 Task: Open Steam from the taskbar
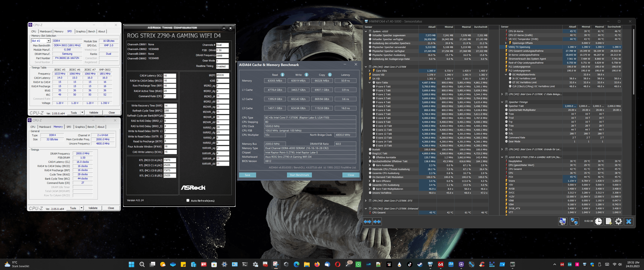[x=420, y=264]
